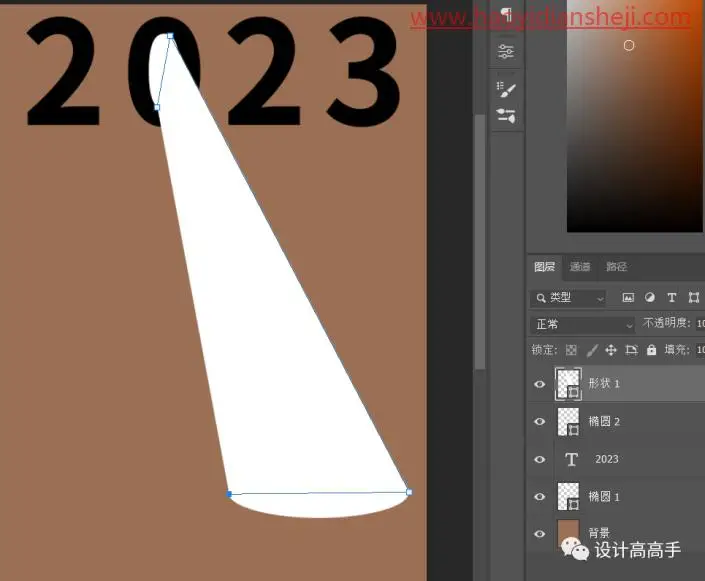Open the Paragraph panel icon
Image resolution: width=705 pixels, height=581 pixels.
[x=506, y=14]
